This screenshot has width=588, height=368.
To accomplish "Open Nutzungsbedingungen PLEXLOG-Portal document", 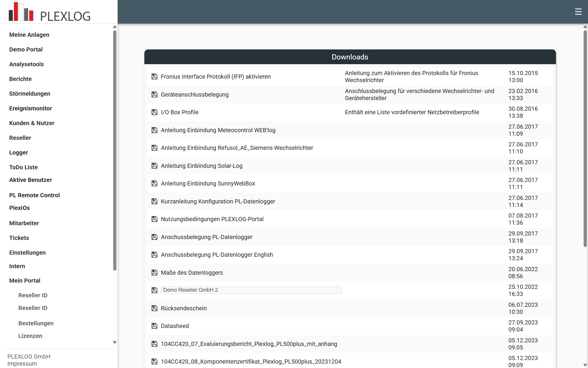I will tap(212, 219).
